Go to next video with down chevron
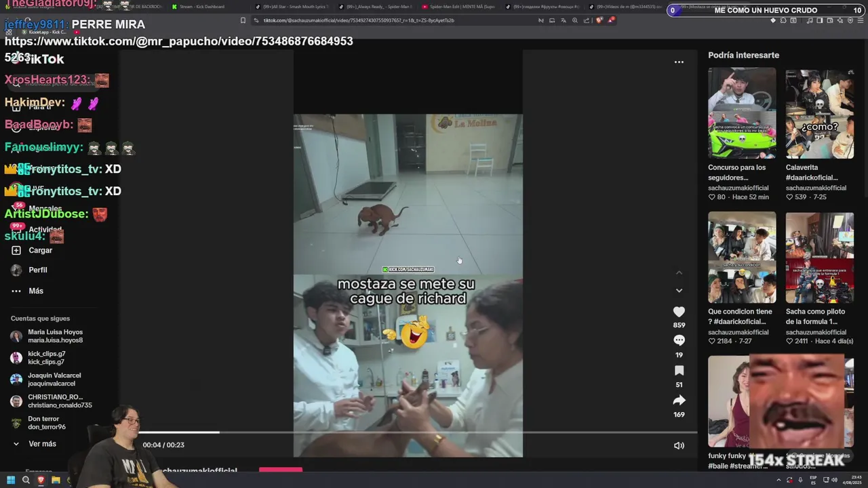The width and height of the screenshot is (868, 488). click(x=679, y=291)
